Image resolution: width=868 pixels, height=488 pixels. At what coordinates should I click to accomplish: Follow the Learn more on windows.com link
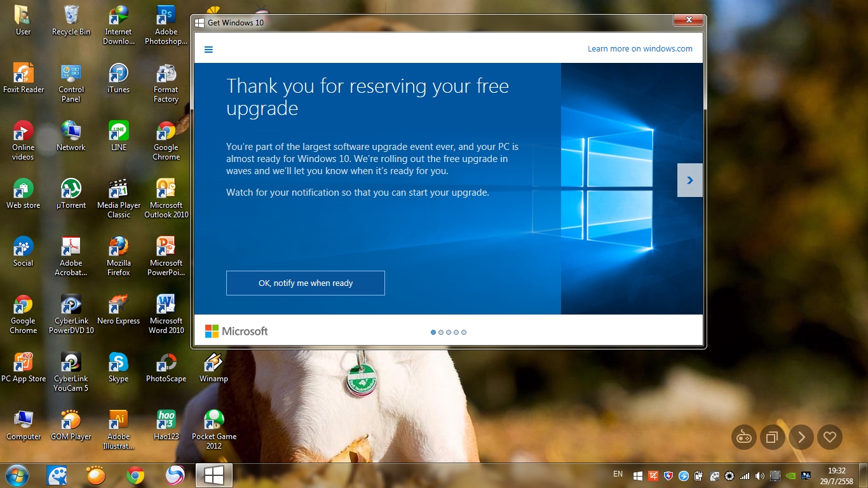[640, 49]
